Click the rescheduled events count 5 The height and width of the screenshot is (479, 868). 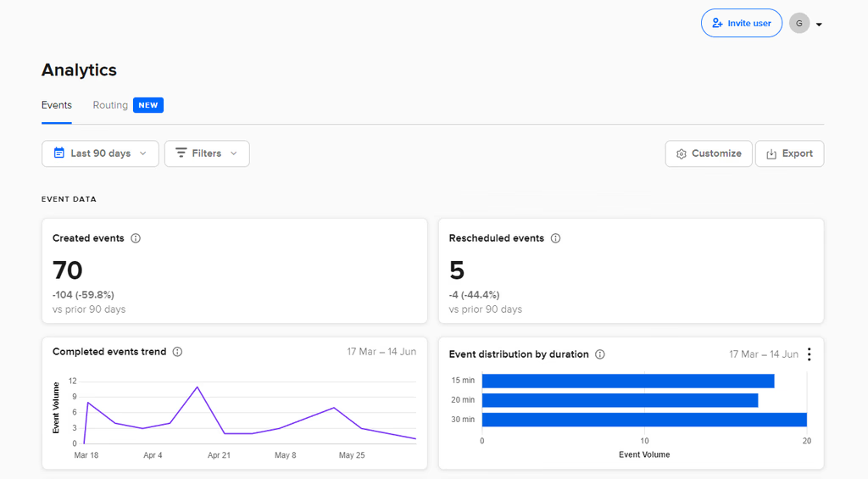coord(457,270)
